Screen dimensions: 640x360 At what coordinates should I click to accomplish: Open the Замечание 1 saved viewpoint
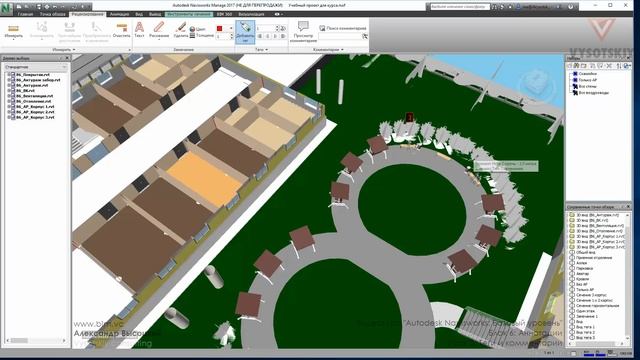click(587, 316)
